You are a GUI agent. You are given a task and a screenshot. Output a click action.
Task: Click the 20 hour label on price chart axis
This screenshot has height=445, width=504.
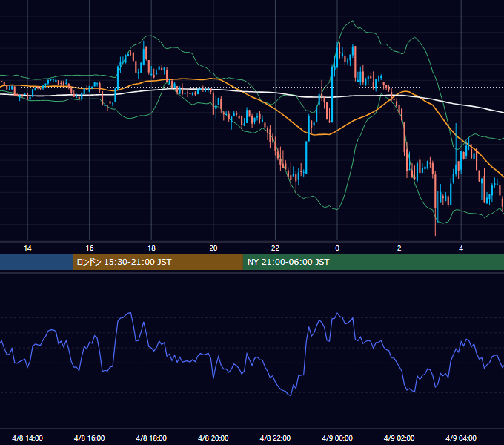tap(213, 248)
